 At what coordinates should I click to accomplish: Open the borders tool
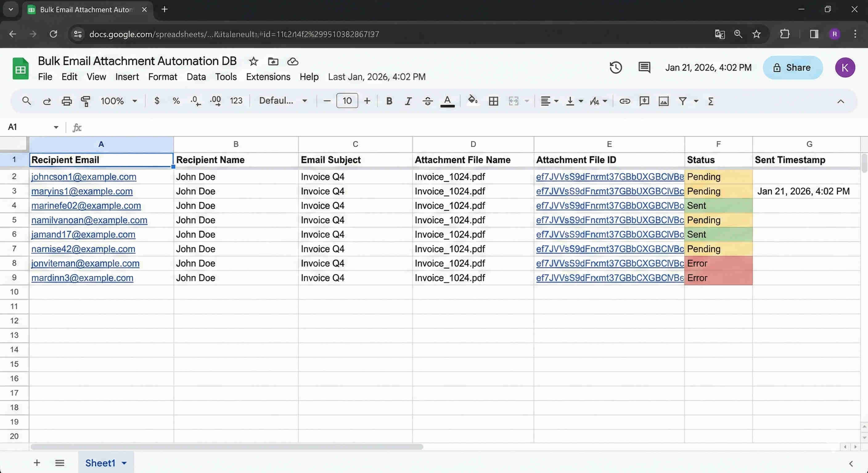pos(493,101)
